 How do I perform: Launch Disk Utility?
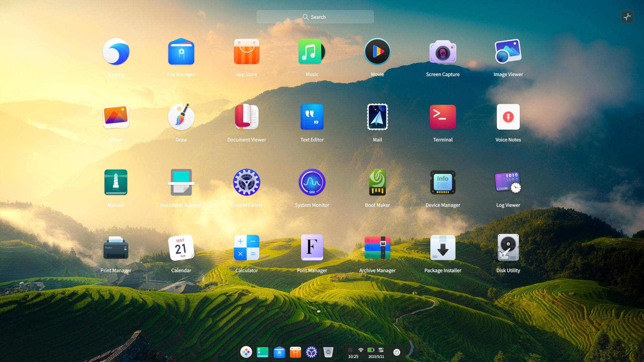point(508,248)
